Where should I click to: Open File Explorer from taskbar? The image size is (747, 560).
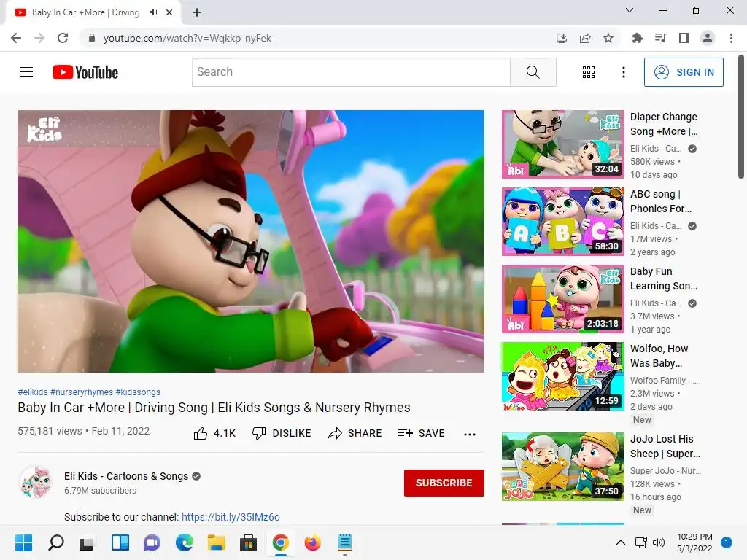pyautogui.click(x=216, y=542)
